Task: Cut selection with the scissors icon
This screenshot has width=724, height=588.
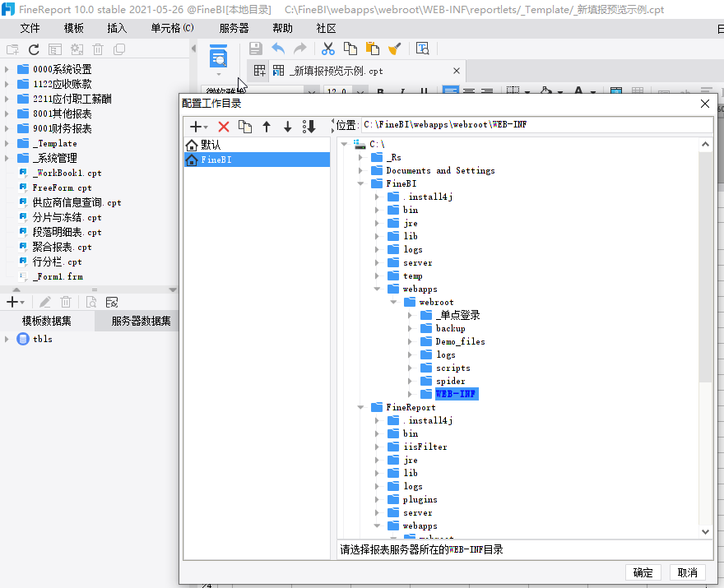Action: 327,49
